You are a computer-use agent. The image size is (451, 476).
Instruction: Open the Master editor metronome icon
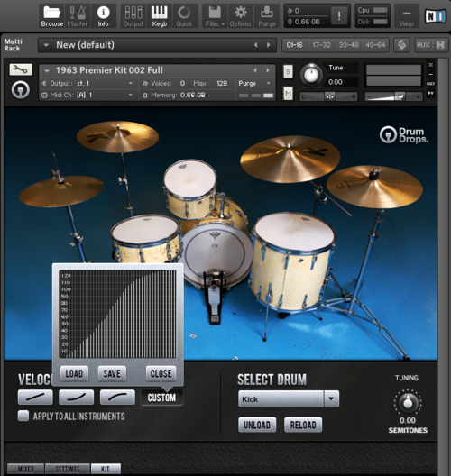click(x=78, y=16)
